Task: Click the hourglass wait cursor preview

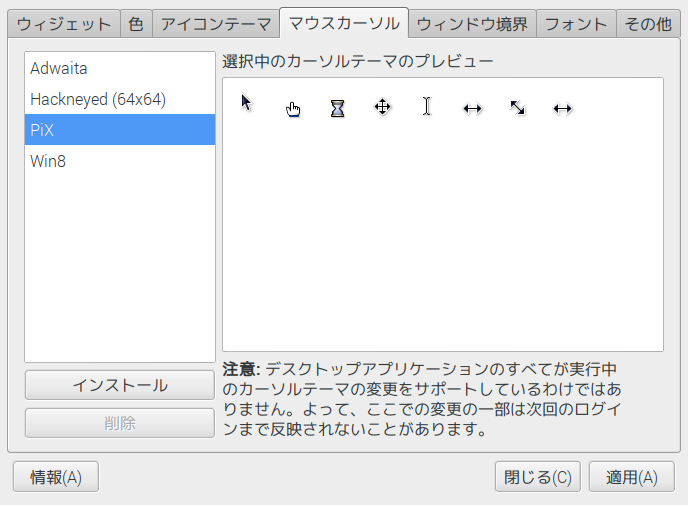Action: 337,108
